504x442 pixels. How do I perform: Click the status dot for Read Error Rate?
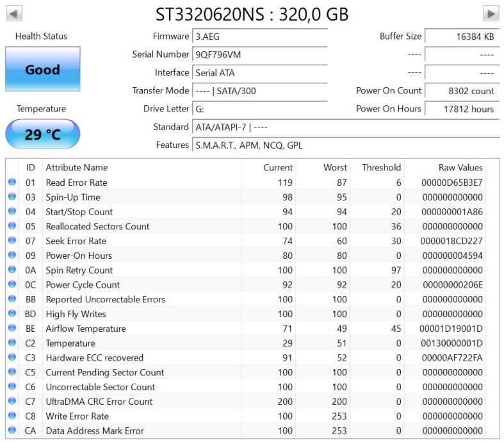point(12,182)
